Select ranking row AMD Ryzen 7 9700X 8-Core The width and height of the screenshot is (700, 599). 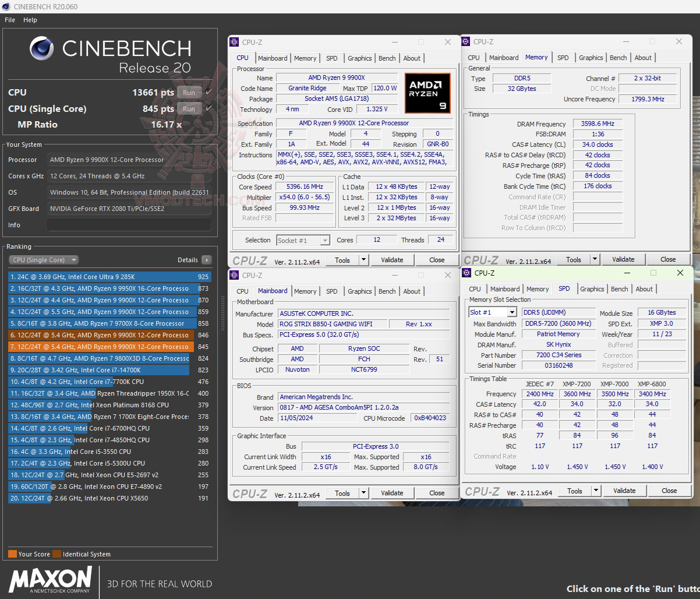pyautogui.click(x=109, y=323)
